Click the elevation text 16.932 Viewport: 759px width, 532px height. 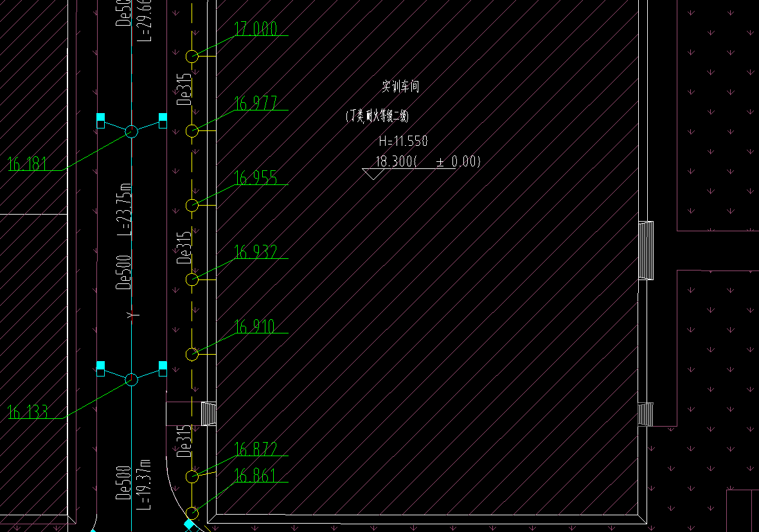pyautogui.click(x=256, y=252)
